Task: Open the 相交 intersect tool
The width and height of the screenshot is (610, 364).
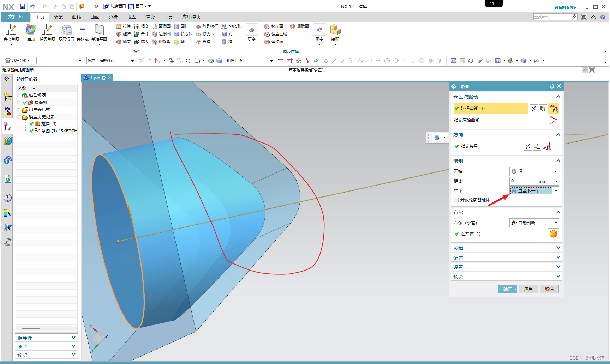Action: pyautogui.click(x=141, y=26)
